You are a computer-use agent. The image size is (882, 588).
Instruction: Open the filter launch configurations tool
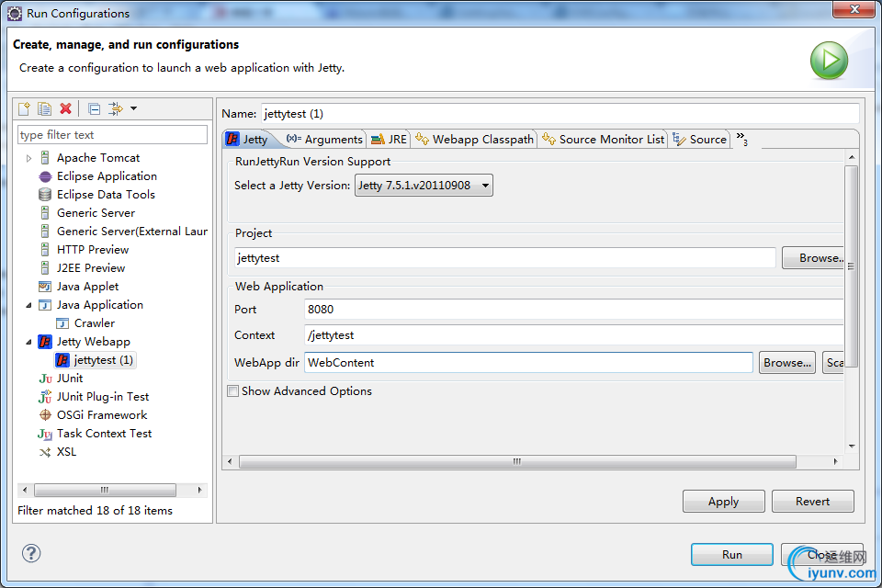116,108
